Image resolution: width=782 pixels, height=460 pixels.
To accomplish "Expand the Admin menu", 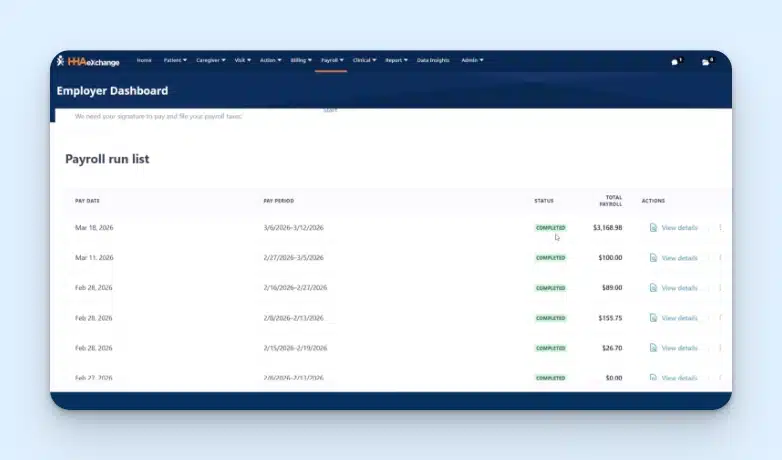I will (x=472, y=60).
